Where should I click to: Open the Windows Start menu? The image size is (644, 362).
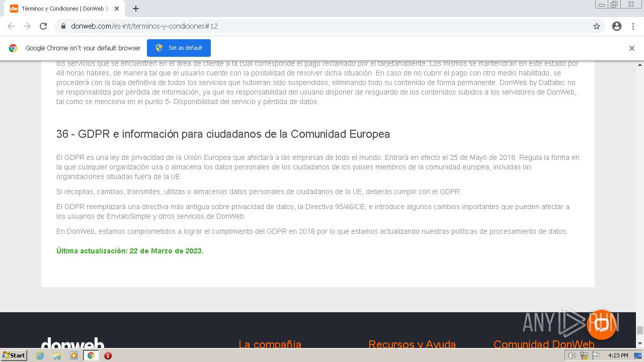tap(14, 355)
